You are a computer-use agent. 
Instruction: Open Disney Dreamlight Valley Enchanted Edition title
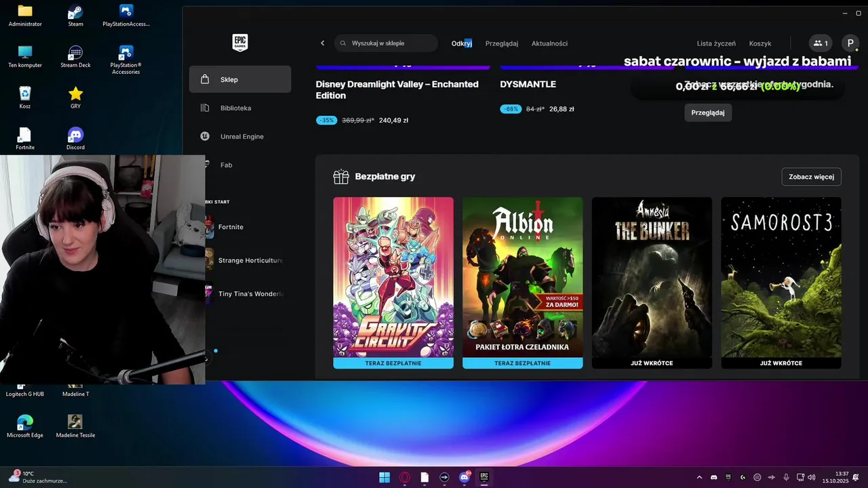coord(397,89)
